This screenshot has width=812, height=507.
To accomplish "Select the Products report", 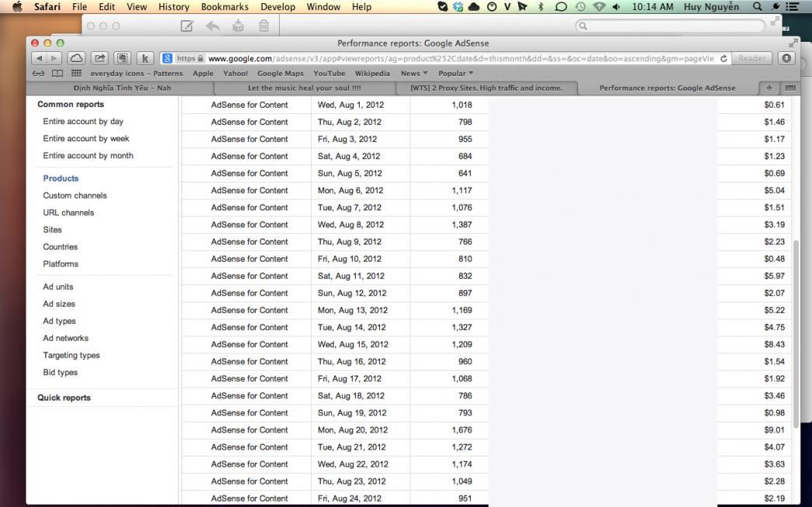I will [x=61, y=178].
